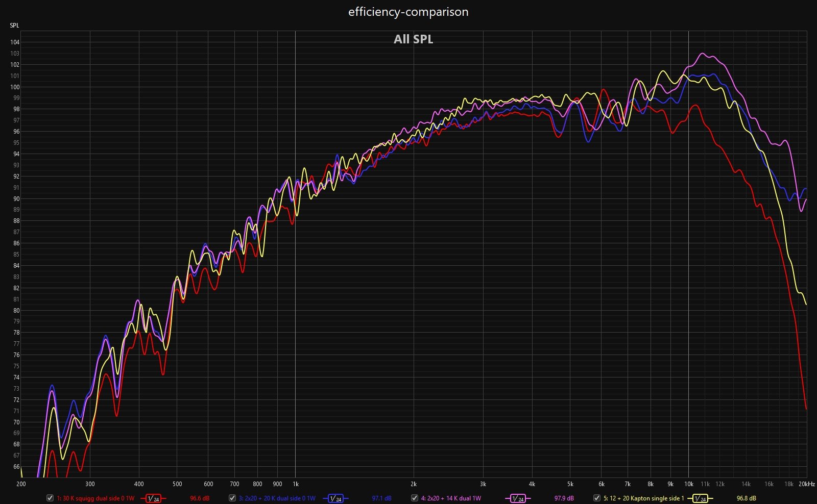Image resolution: width=817 pixels, height=504 pixels.
Task: Click the 'All SPL' graph heading
Action: point(414,39)
